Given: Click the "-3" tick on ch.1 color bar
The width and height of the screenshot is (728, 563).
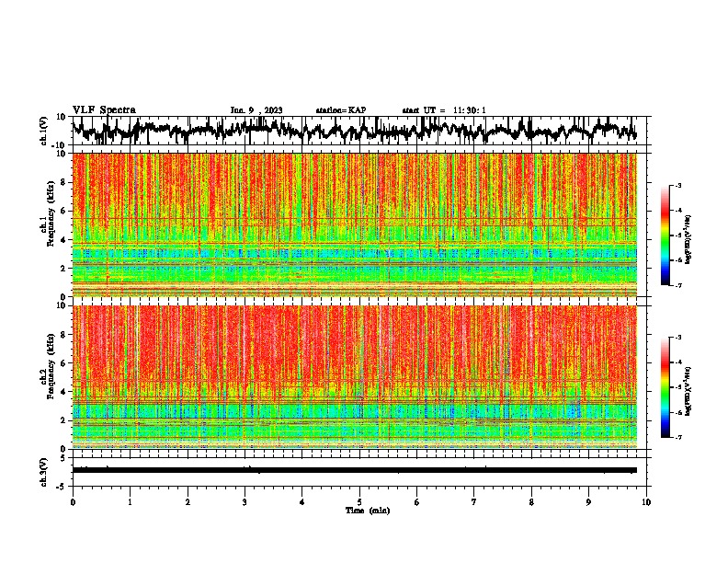Looking at the screenshot, I should [678, 185].
